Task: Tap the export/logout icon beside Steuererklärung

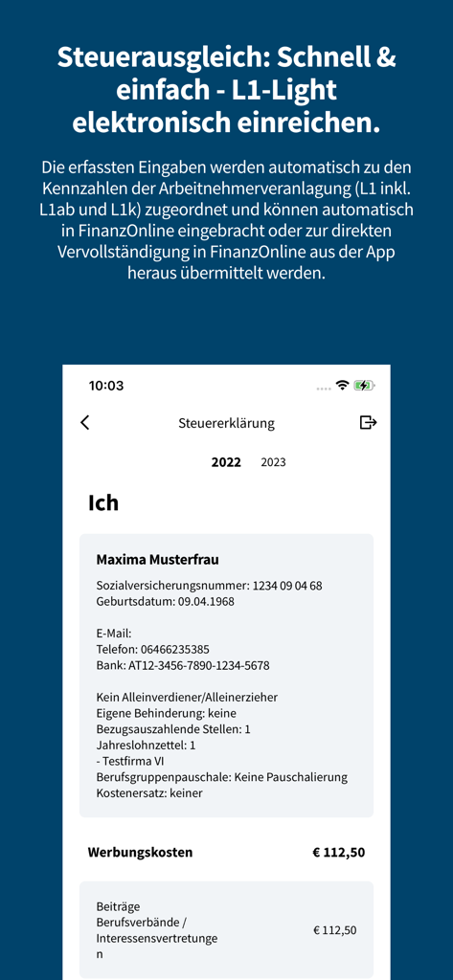Action: pyautogui.click(x=368, y=423)
